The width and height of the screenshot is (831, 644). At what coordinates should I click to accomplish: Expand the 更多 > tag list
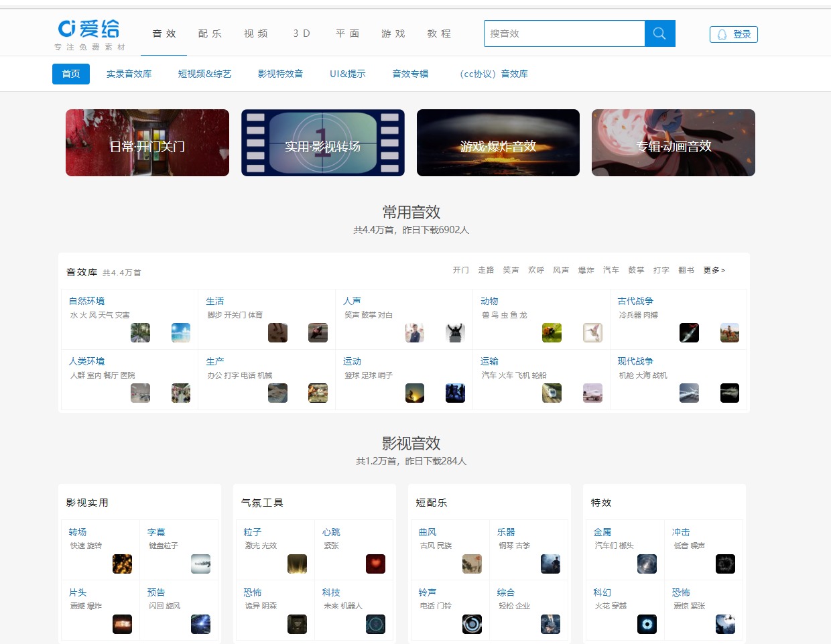(714, 270)
